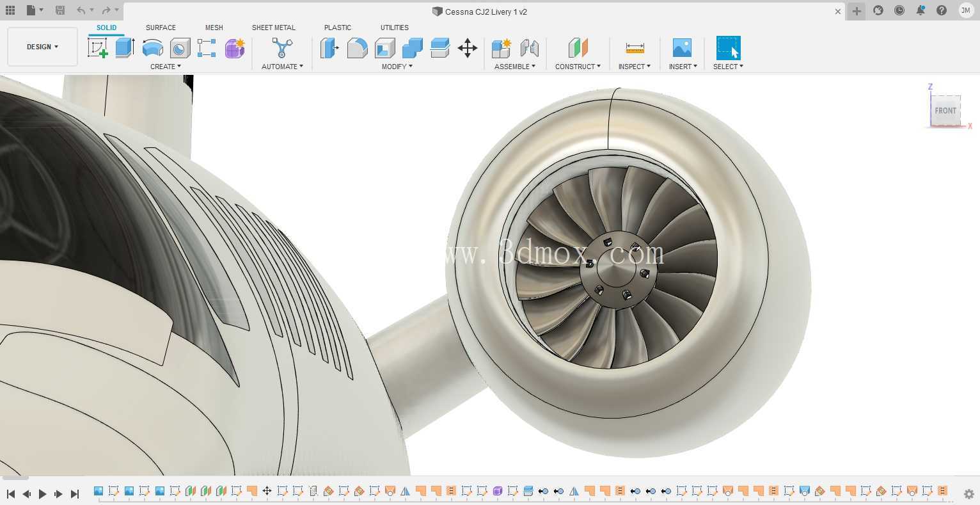Image resolution: width=980 pixels, height=505 pixels.
Task: Expand the MODIFY dropdown menu
Action: pos(397,67)
